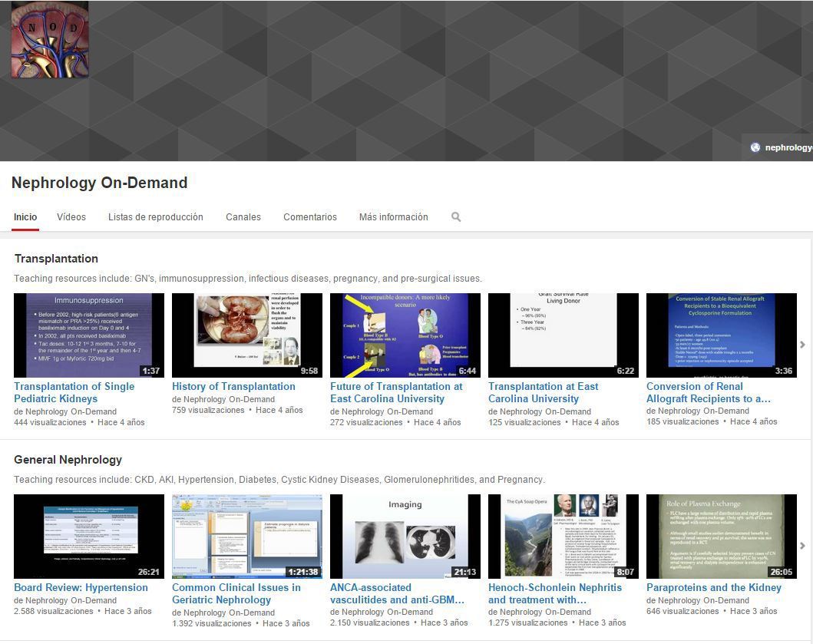
Task: Switch to the Vídeos tab
Action: click(71, 217)
